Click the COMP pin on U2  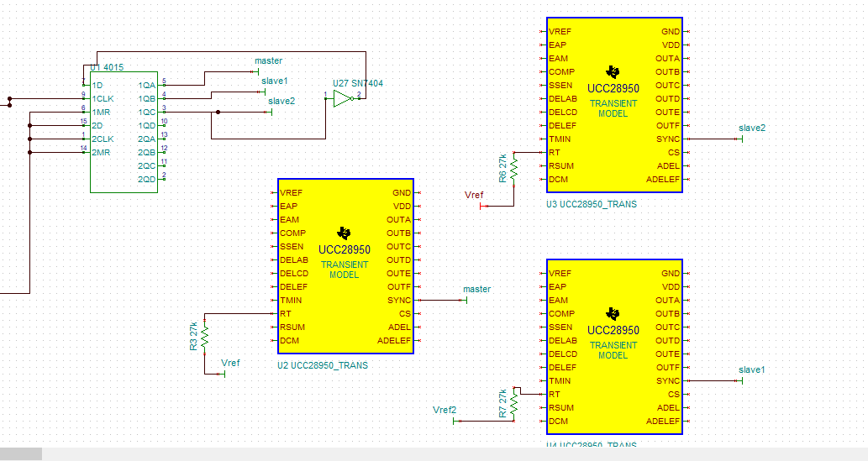click(x=293, y=233)
